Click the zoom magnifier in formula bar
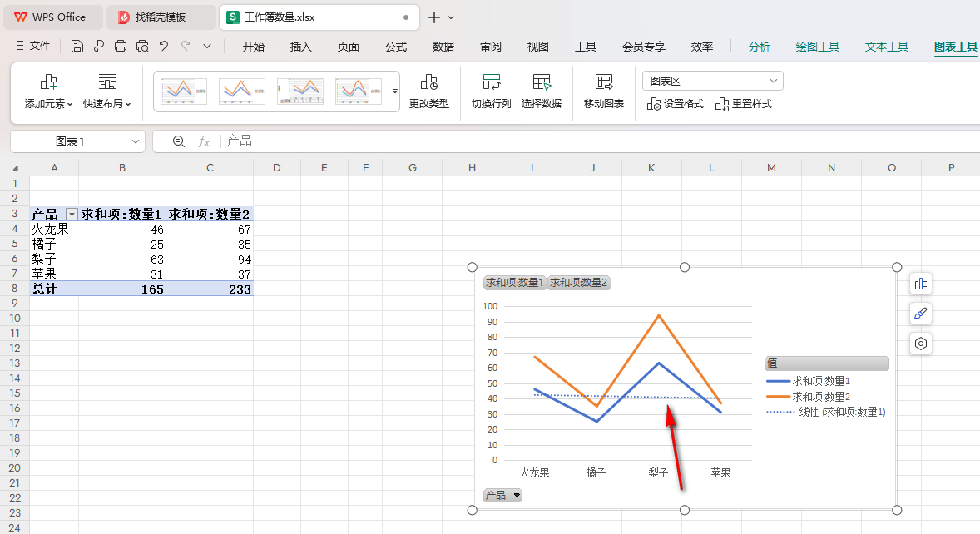The height and width of the screenshot is (534, 980). 178,141
